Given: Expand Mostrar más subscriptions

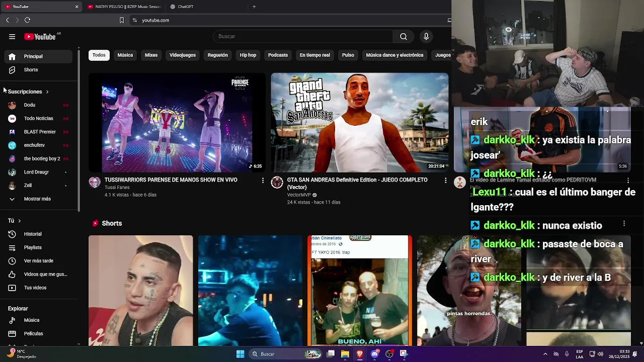Looking at the screenshot, I should tap(39, 199).
